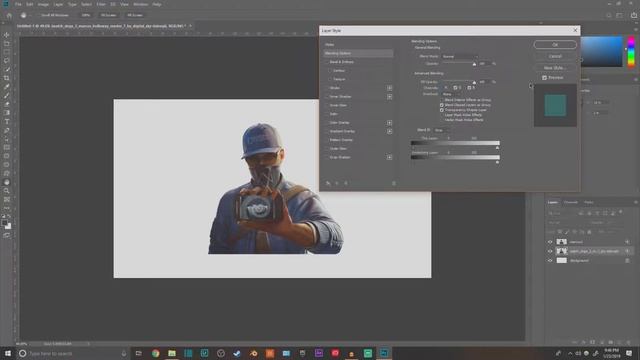Viewport: 640px width, 360px height.
Task: Click the Windows search box
Action: pyautogui.click(x=73, y=353)
